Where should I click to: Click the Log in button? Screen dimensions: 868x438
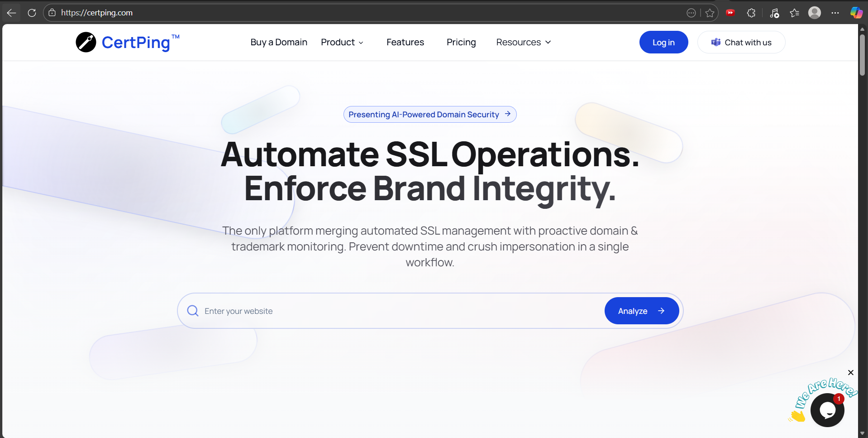pos(663,42)
